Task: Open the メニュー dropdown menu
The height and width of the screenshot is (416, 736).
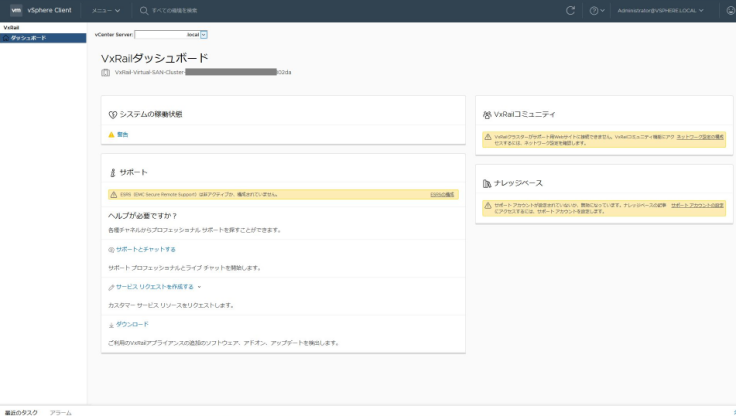Action: click(106, 10)
